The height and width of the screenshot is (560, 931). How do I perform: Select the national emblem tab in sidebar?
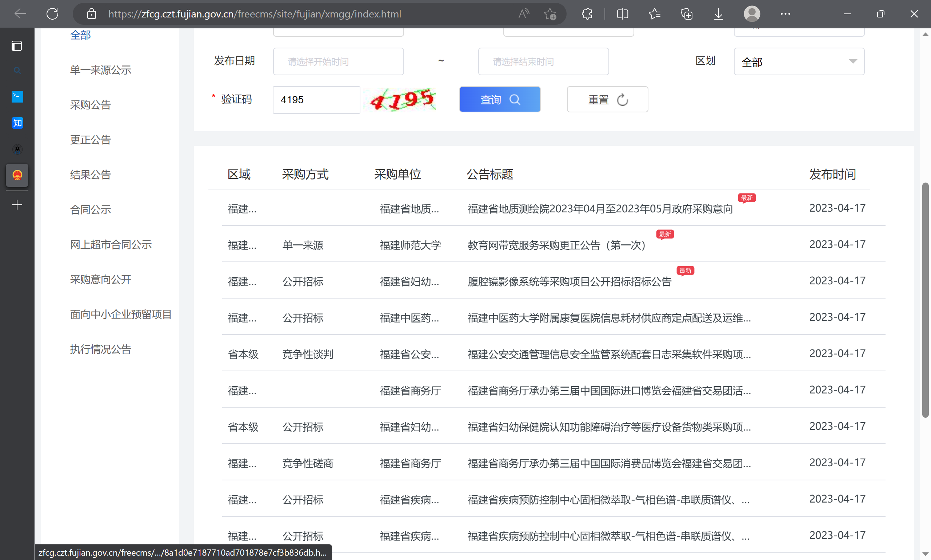17,175
